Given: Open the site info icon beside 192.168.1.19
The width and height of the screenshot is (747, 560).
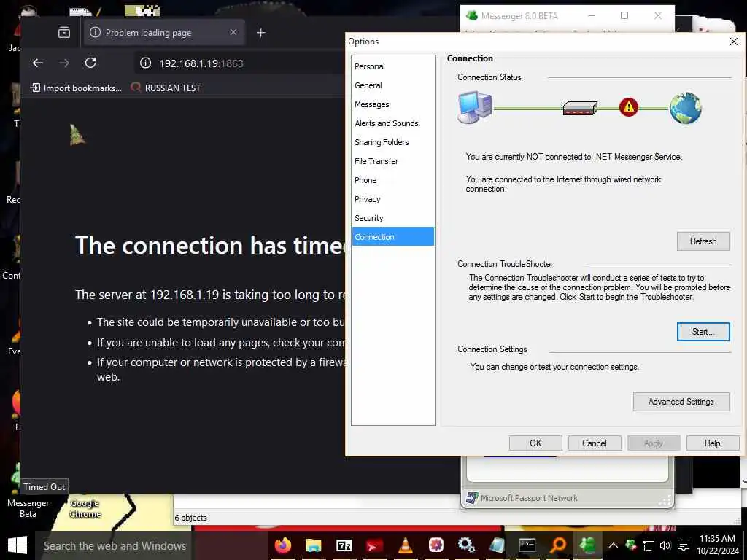Looking at the screenshot, I should [145, 63].
